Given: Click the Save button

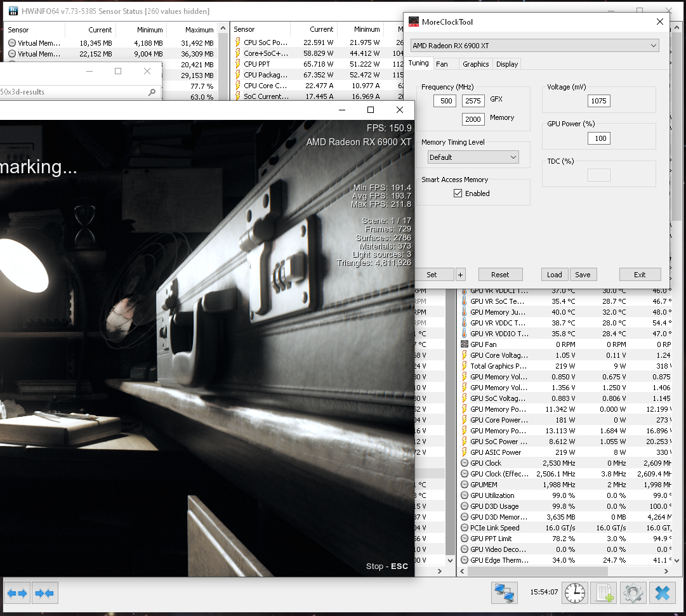Looking at the screenshot, I should [583, 275].
